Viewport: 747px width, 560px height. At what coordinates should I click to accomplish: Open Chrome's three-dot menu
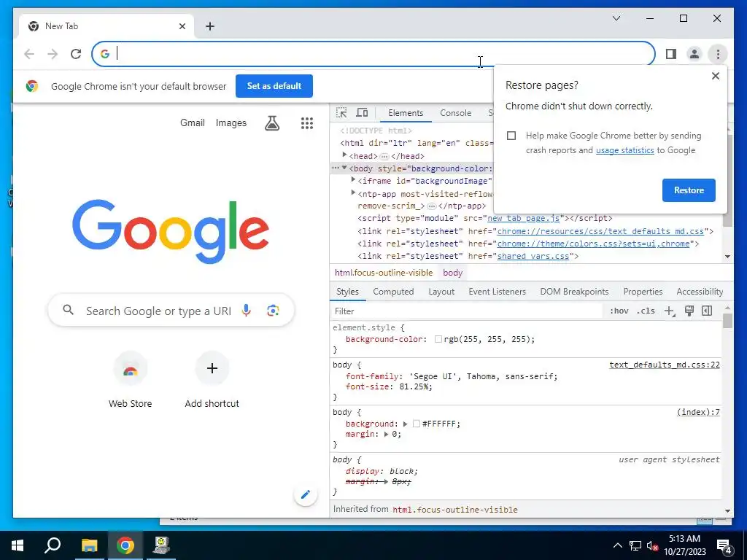pos(718,54)
